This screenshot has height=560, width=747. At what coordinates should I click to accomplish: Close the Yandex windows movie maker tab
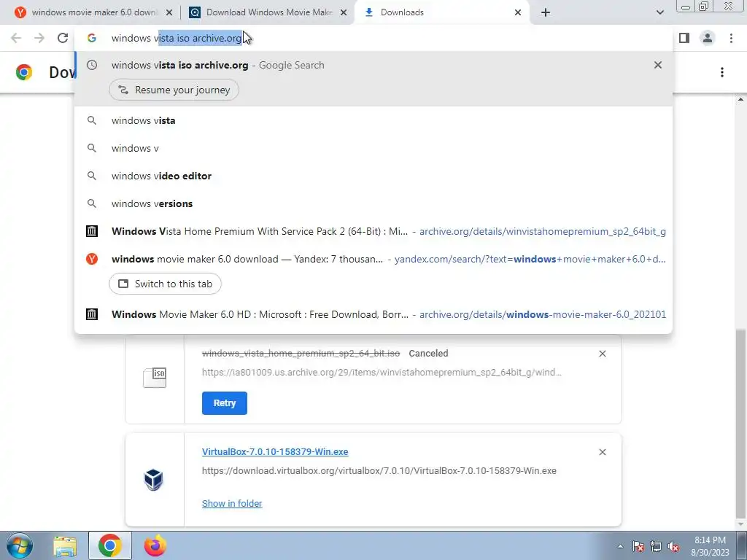[x=171, y=12]
